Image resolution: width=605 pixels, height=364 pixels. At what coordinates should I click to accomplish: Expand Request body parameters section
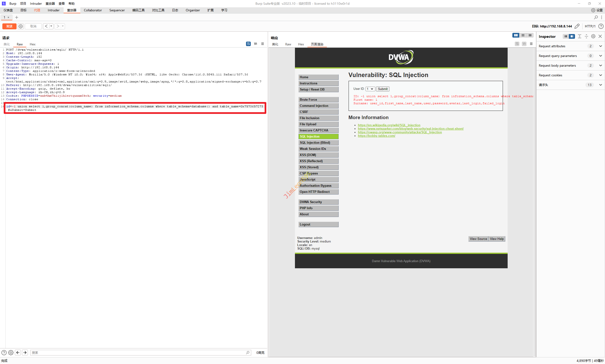coord(600,65)
